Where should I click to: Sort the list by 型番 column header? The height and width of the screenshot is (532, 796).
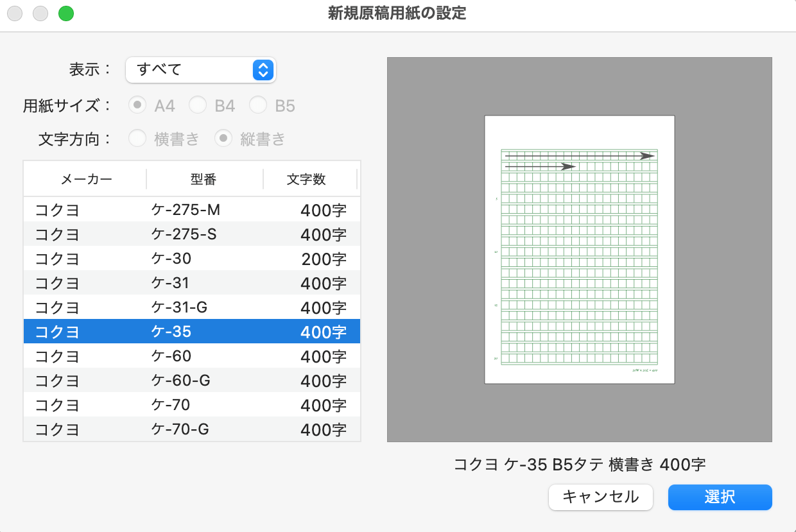(204, 180)
